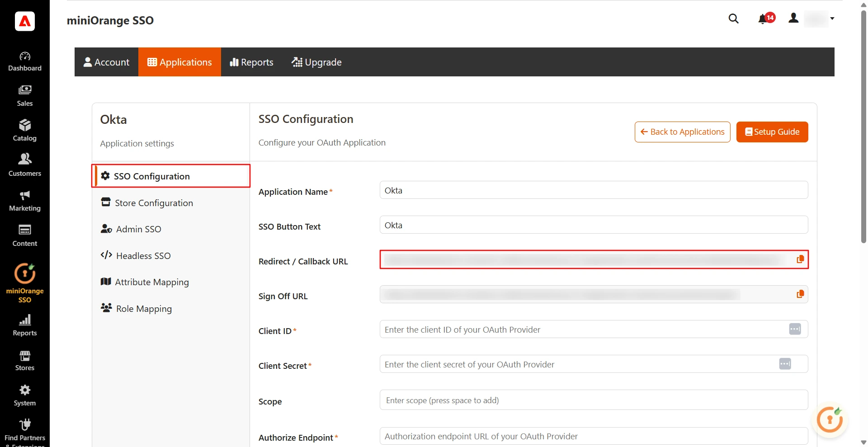Click Back to Applications button

click(682, 132)
